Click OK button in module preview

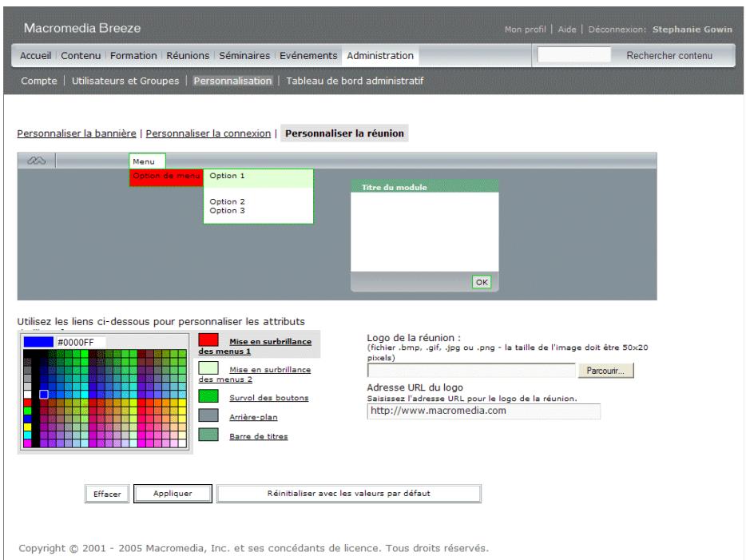tap(482, 282)
